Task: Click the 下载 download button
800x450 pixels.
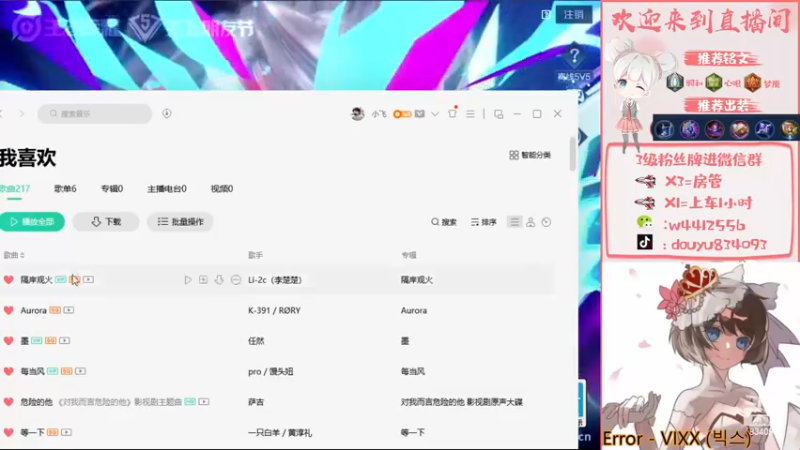Action: coord(106,221)
